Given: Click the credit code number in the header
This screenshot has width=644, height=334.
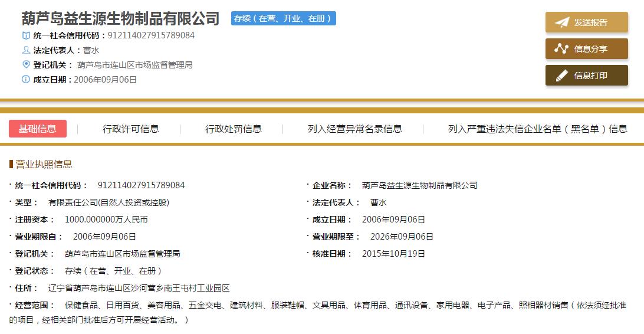Looking at the screenshot, I should [x=151, y=35].
